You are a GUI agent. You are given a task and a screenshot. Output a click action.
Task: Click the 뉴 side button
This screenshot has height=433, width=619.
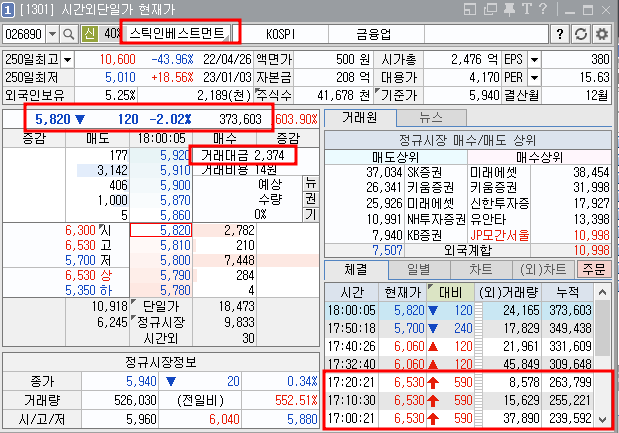(x=311, y=183)
